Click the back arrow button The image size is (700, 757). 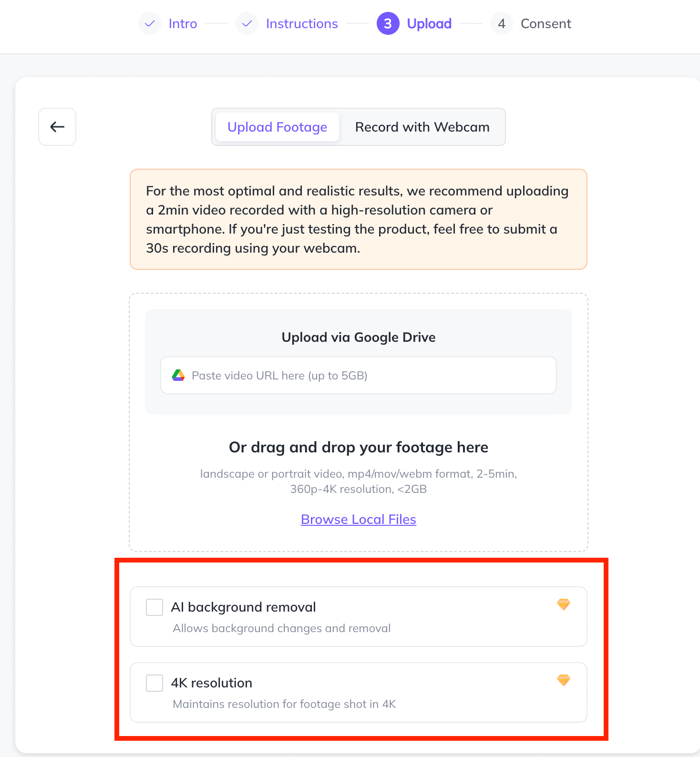tap(57, 127)
